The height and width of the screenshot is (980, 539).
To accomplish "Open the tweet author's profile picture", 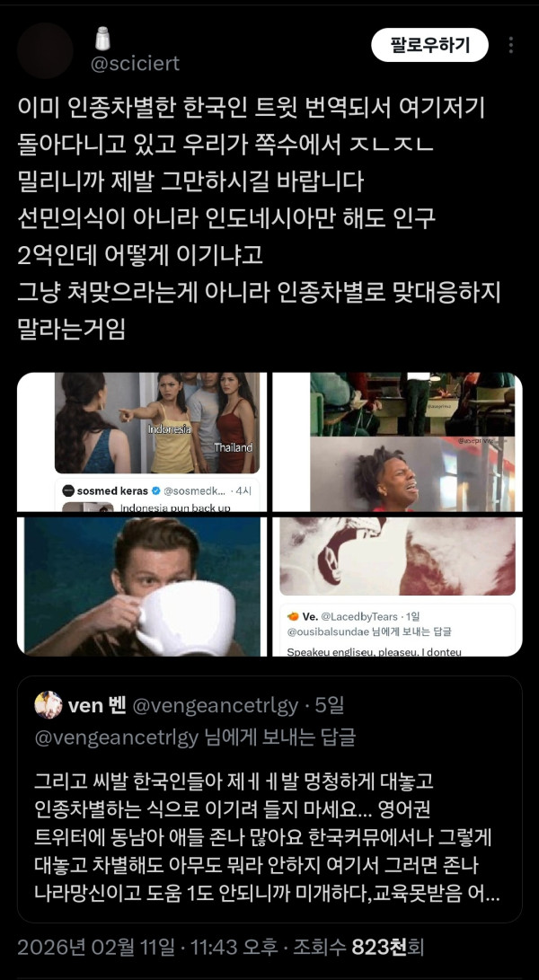I will pyautogui.click(x=45, y=50).
